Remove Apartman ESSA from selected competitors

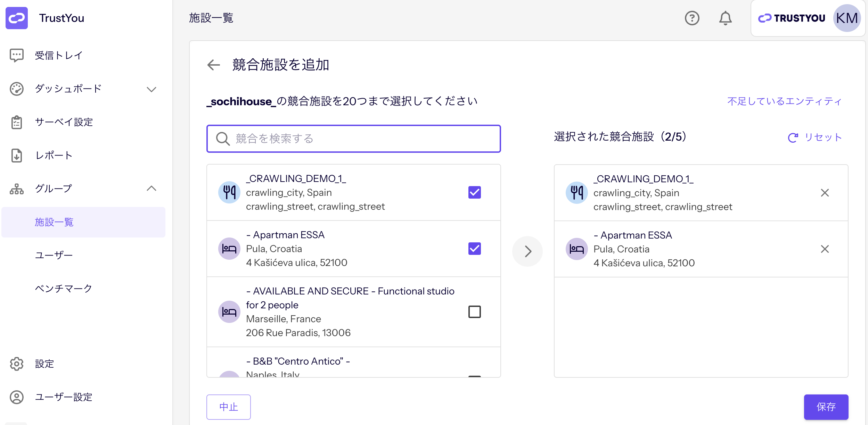tap(825, 249)
